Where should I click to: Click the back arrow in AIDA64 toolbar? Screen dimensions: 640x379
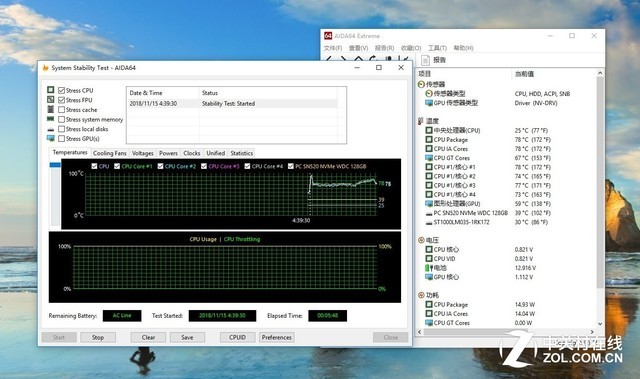[x=329, y=59]
